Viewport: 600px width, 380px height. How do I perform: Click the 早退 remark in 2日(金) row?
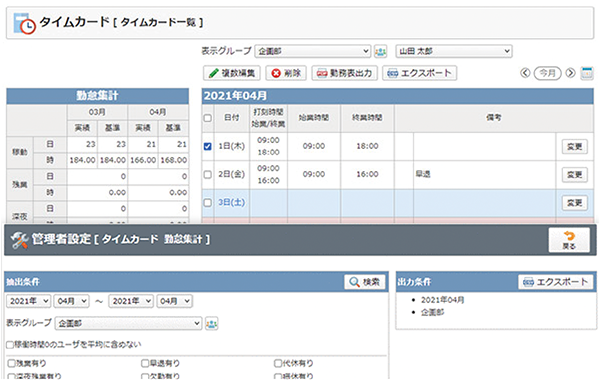coord(423,175)
